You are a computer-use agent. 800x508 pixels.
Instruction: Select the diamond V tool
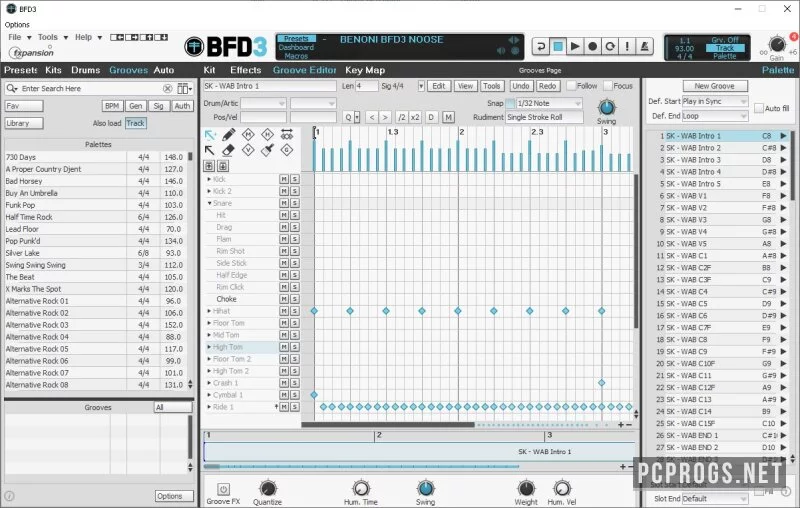(248, 150)
